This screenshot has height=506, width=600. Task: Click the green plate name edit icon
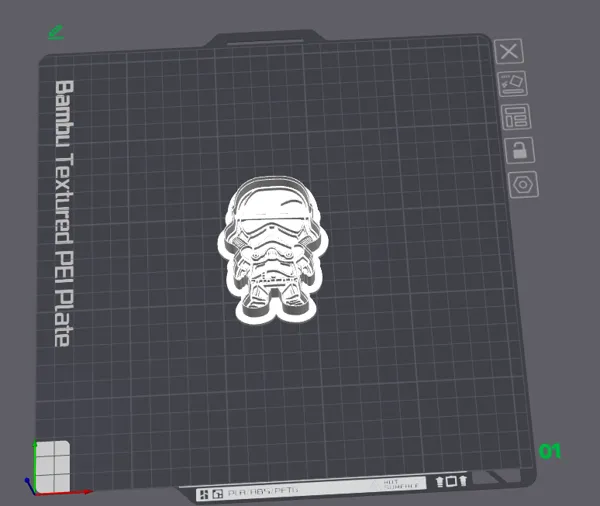56,32
